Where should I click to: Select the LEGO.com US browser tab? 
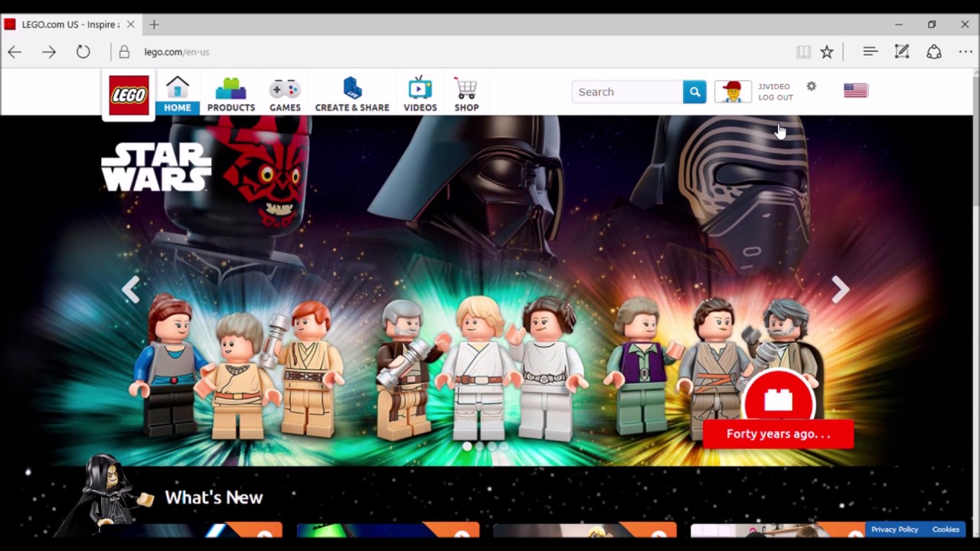pos(70,24)
